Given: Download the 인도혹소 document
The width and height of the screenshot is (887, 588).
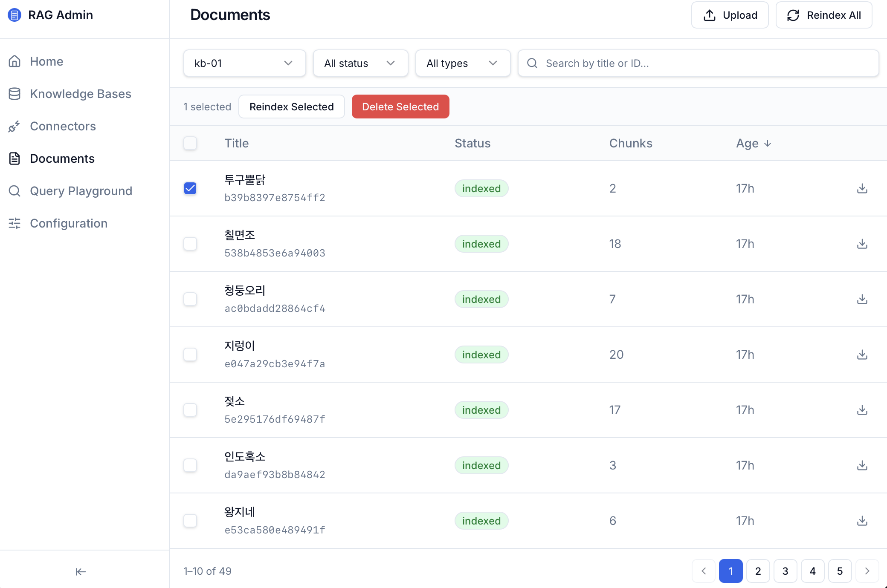Looking at the screenshot, I should tap(862, 465).
